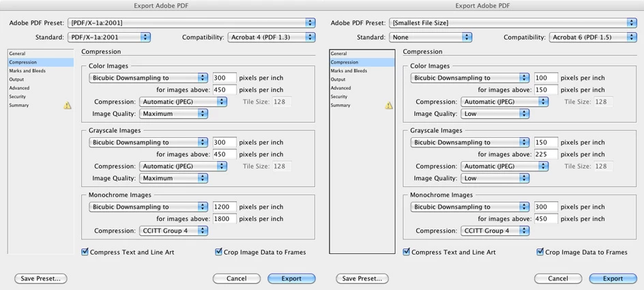Click the yellow warning icon in right dialog sidebar
Image resolution: width=644 pixels, height=290 pixels.
pyautogui.click(x=389, y=106)
